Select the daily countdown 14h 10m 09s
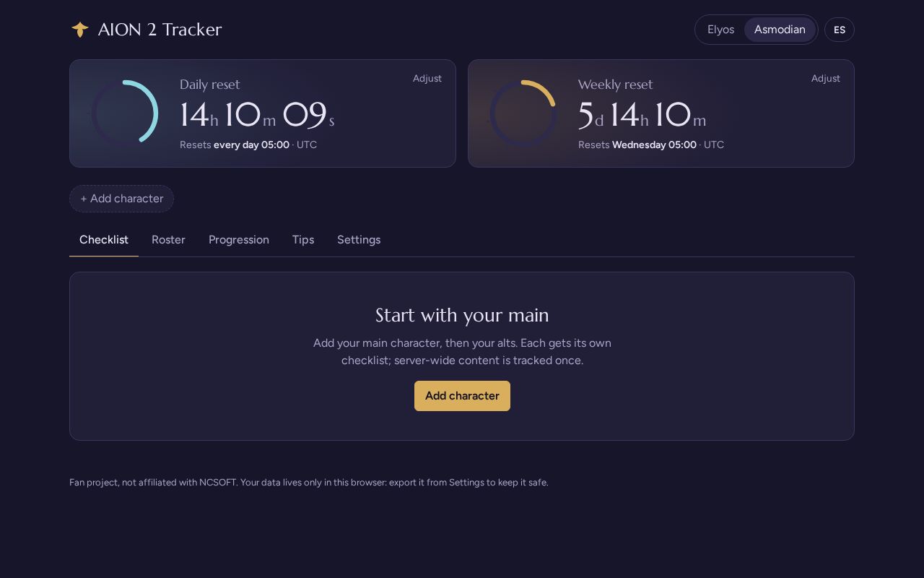 [x=257, y=115]
